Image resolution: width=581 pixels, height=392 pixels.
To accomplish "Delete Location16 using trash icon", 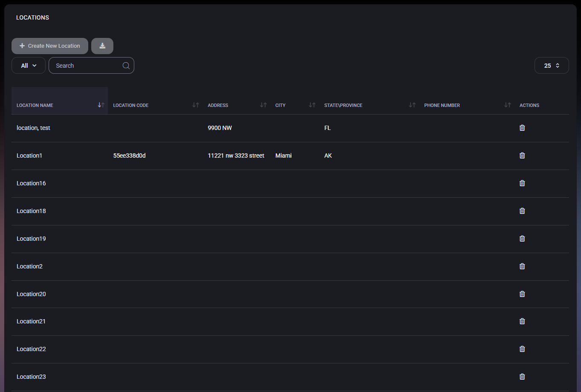I will click(x=522, y=183).
